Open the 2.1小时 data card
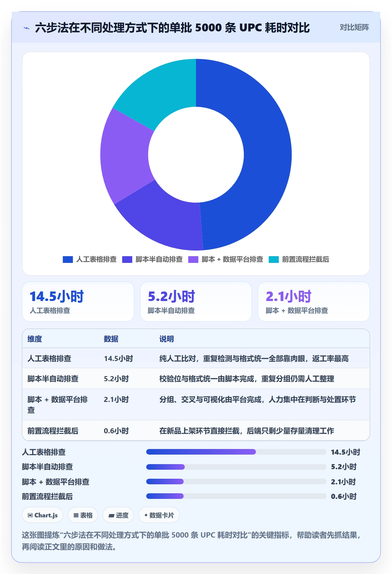Screen dimensions: 392x574 pyautogui.click(x=314, y=302)
